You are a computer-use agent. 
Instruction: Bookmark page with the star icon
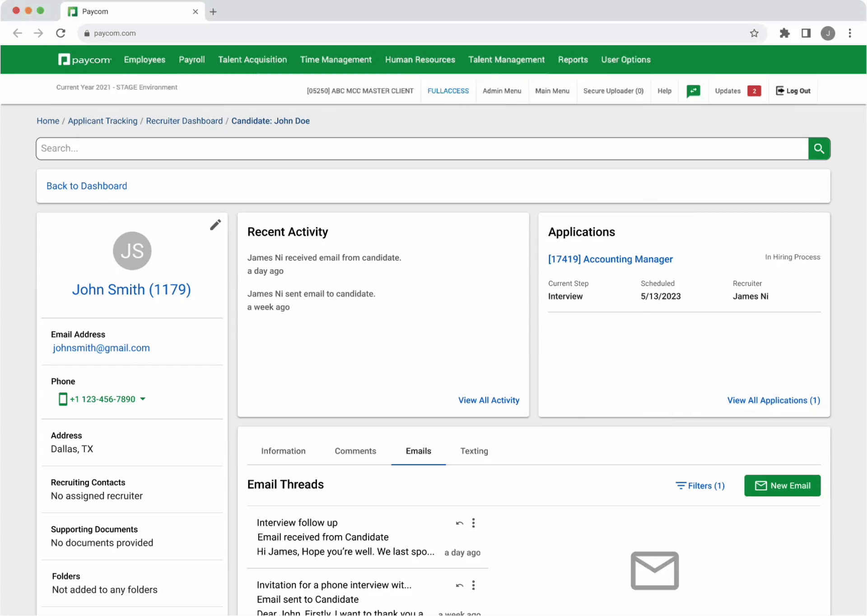coord(754,33)
